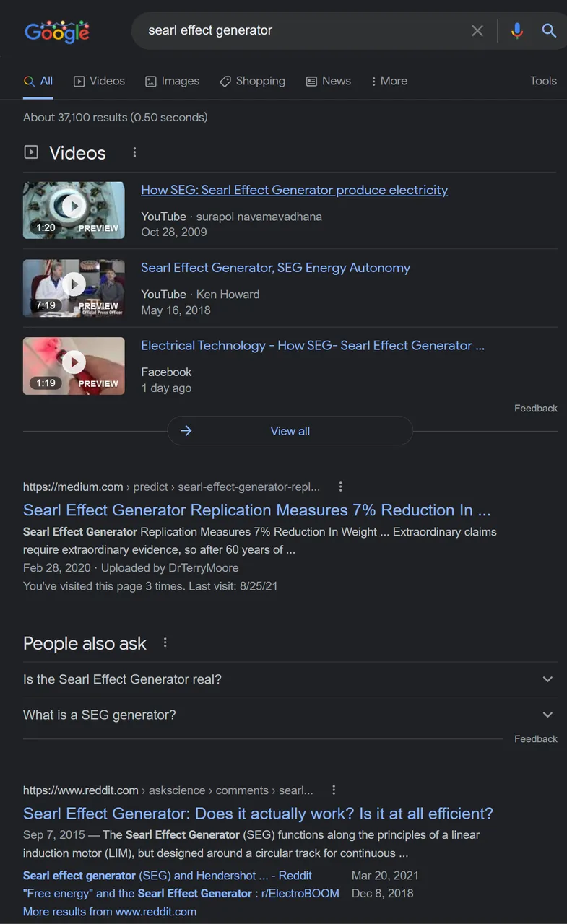The image size is (567, 924).
Task: Open the Shopping tab
Action: [x=252, y=81]
